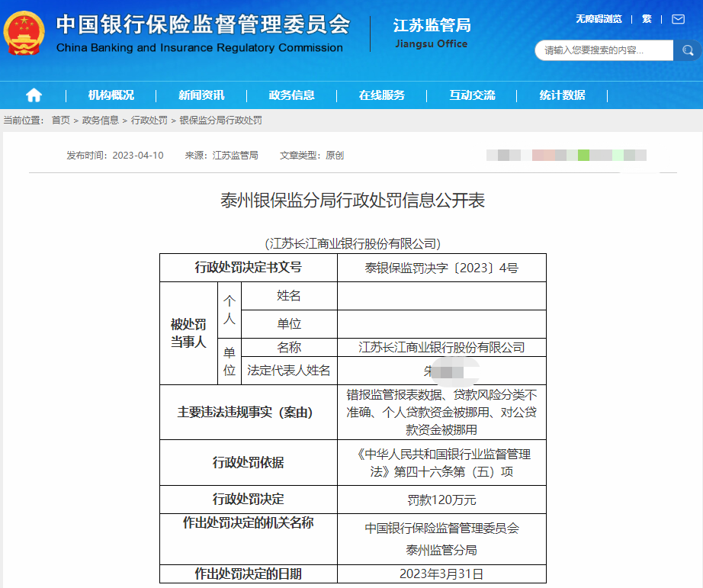Image resolution: width=703 pixels, height=588 pixels.
Task: Select document number 泰银保监罚决字〔2023〕4号
Action: point(441,268)
